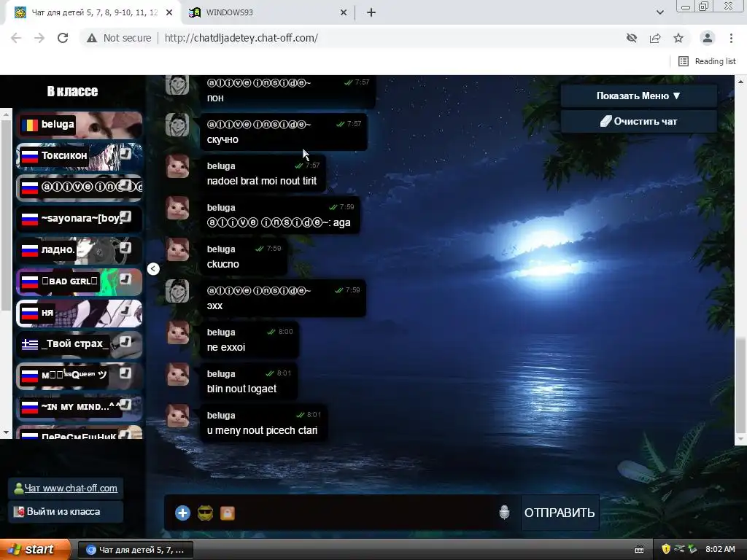Open the Reading list
The height and width of the screenshot is (560, 747).
tap(708, 61)
